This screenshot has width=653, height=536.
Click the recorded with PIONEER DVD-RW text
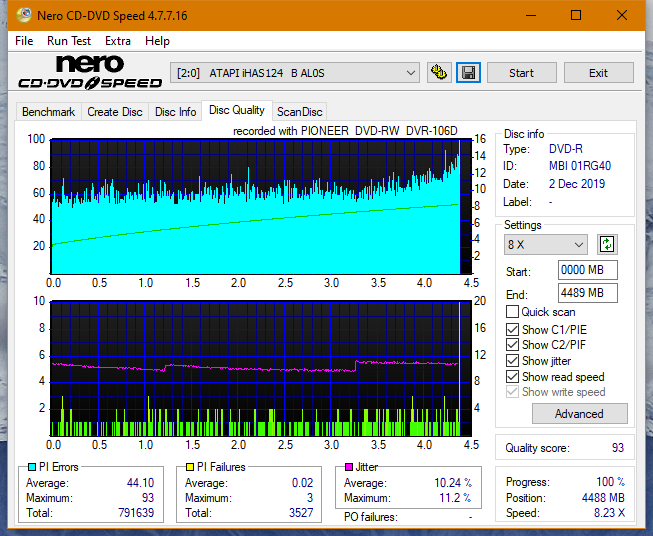[345, 131]
